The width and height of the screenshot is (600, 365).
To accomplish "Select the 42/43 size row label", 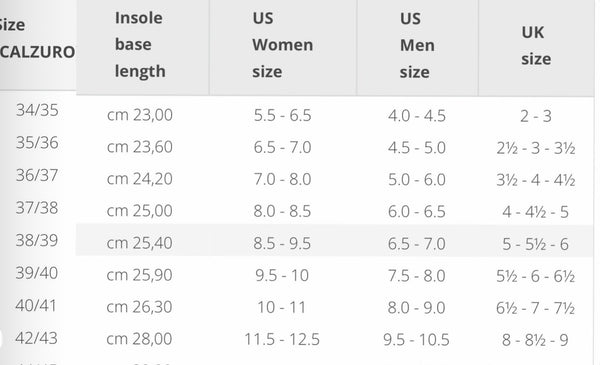I will 36,338.
